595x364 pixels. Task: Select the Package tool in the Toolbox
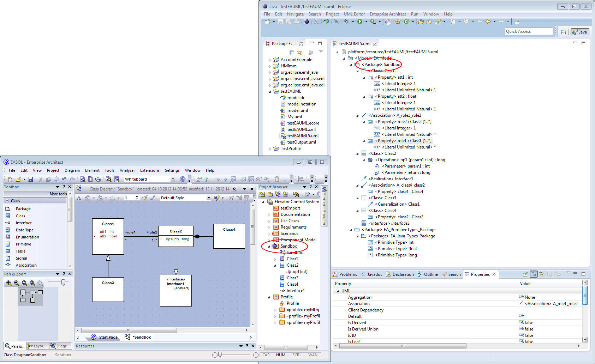tap(23, 209)
